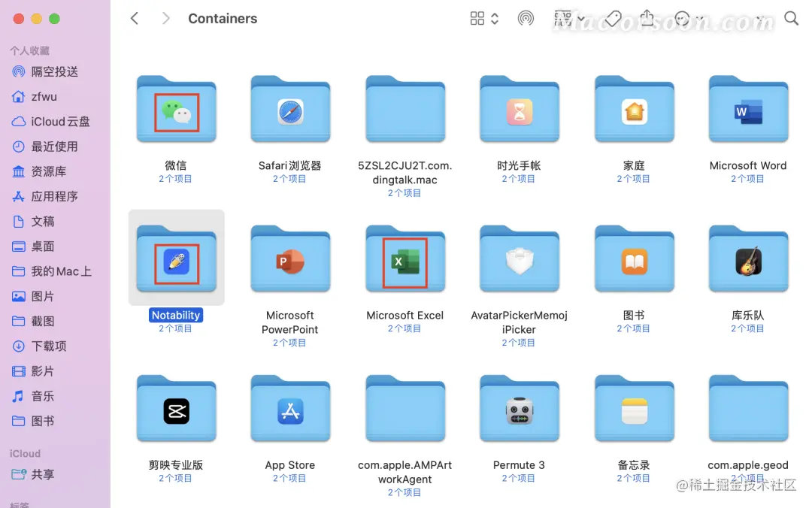Open the AvatarPickerMemojiPicker folder

point(519,259)
